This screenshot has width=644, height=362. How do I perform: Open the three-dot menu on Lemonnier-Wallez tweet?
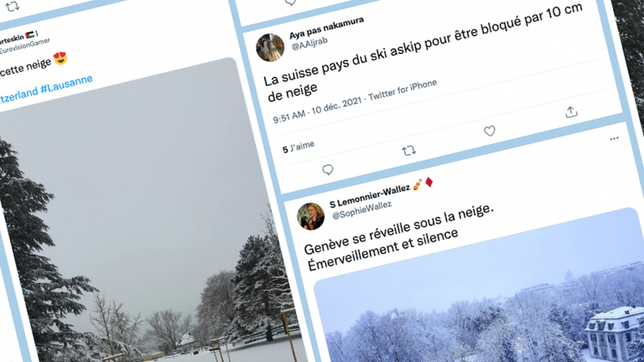point(614,139)
